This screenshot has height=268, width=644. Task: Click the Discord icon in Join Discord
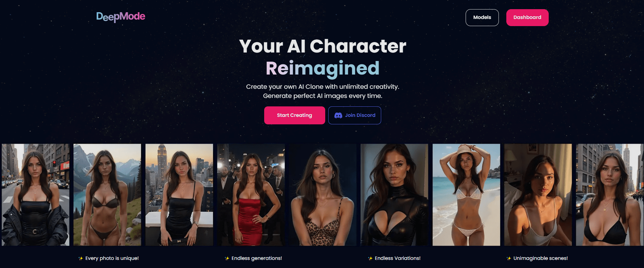[338, 115]
